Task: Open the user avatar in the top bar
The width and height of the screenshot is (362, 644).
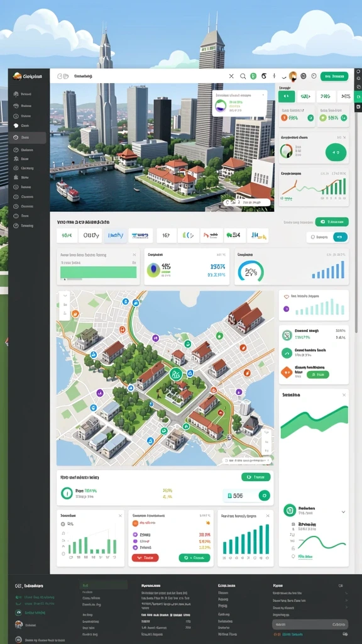Action: (x=293, y=76)
